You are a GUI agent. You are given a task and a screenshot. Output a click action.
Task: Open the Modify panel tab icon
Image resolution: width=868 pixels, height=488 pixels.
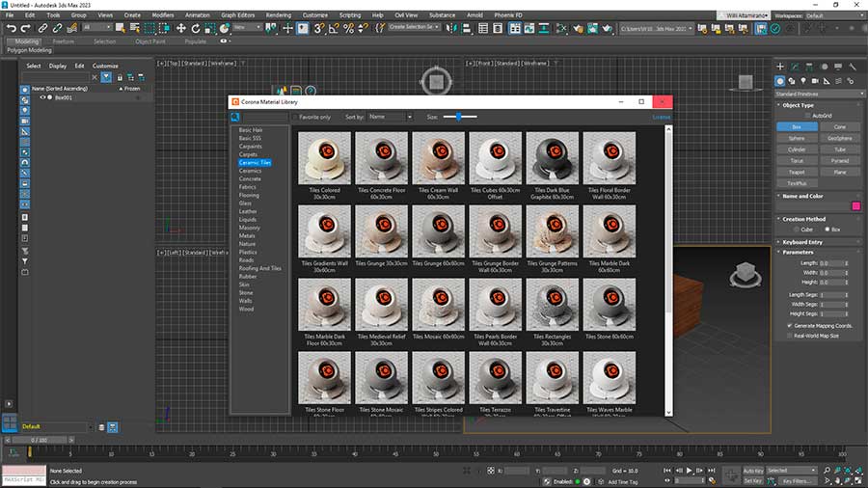point(796,65)
